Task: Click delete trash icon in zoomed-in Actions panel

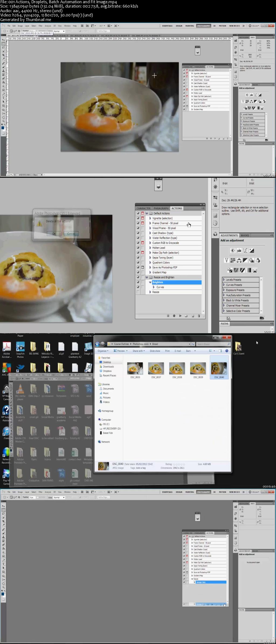Action: tap(199, 316)
